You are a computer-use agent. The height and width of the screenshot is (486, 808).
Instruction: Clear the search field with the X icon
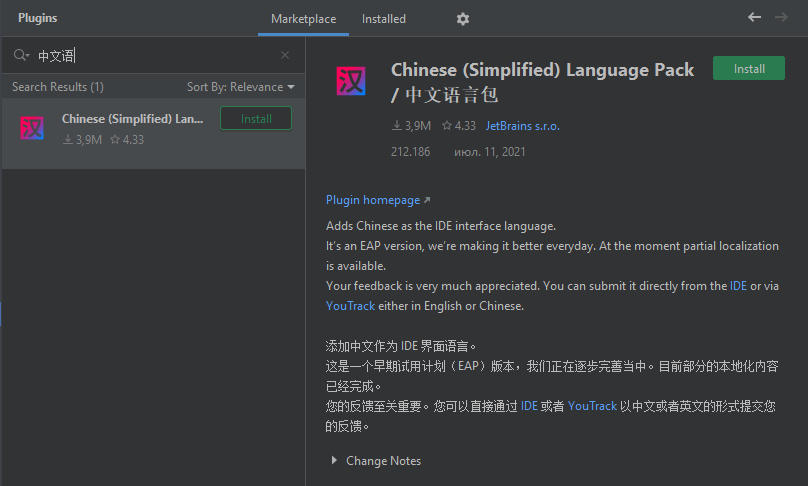click(285, 55)
